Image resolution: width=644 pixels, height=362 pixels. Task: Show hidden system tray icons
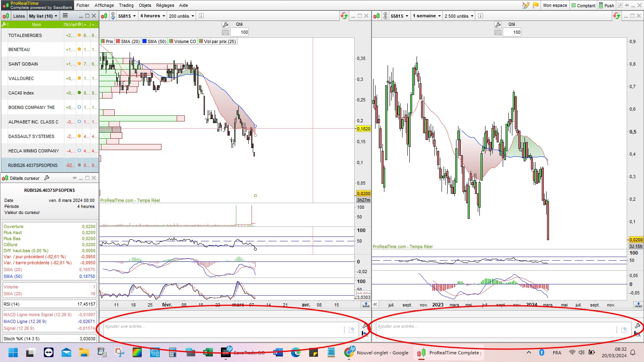click(x=529, y=352)
